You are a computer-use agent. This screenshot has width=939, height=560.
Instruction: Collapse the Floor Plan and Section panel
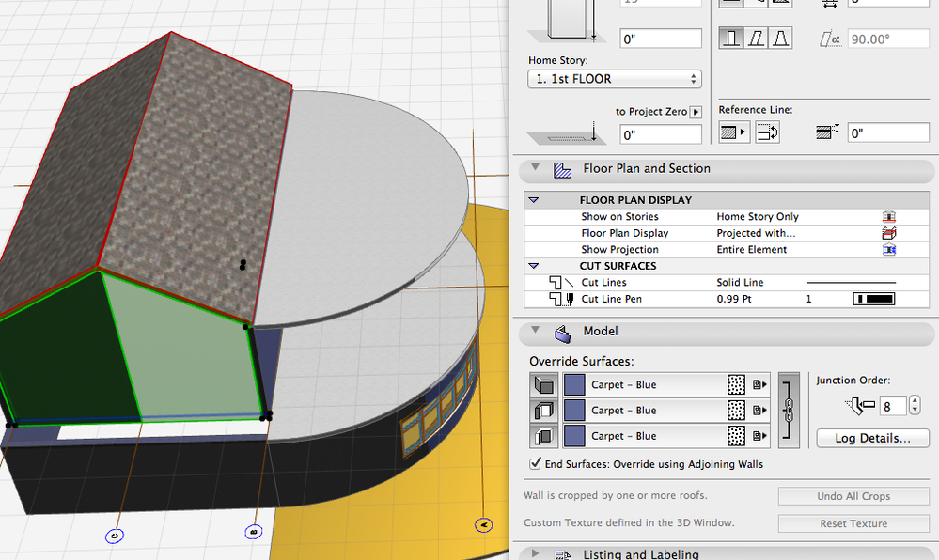pos(536,168)
